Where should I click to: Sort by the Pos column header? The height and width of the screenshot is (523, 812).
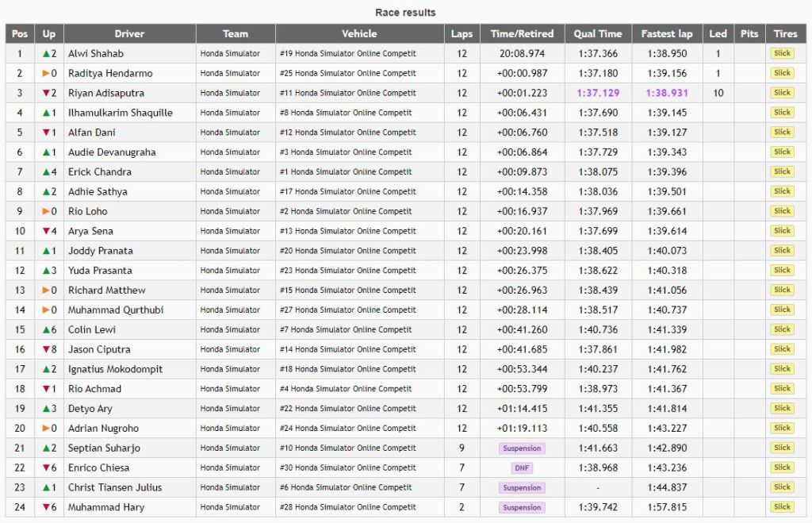[20, 34]
